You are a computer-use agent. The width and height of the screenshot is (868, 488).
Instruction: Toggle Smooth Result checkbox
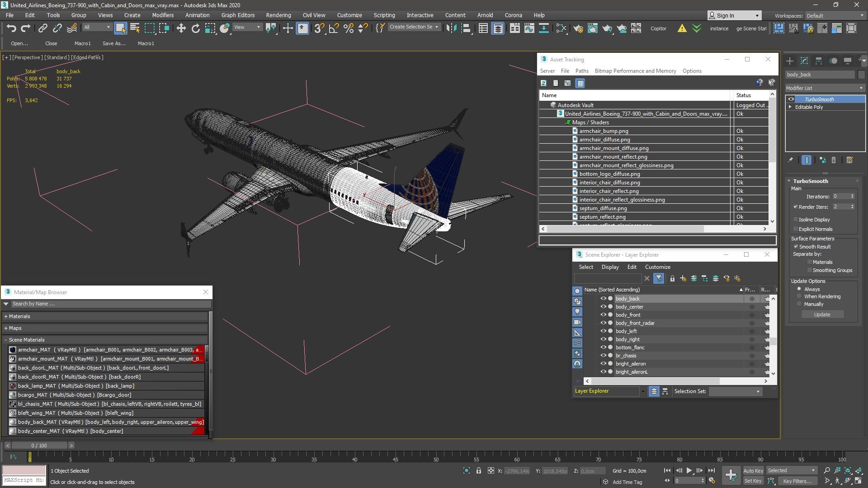coord(796,247)
